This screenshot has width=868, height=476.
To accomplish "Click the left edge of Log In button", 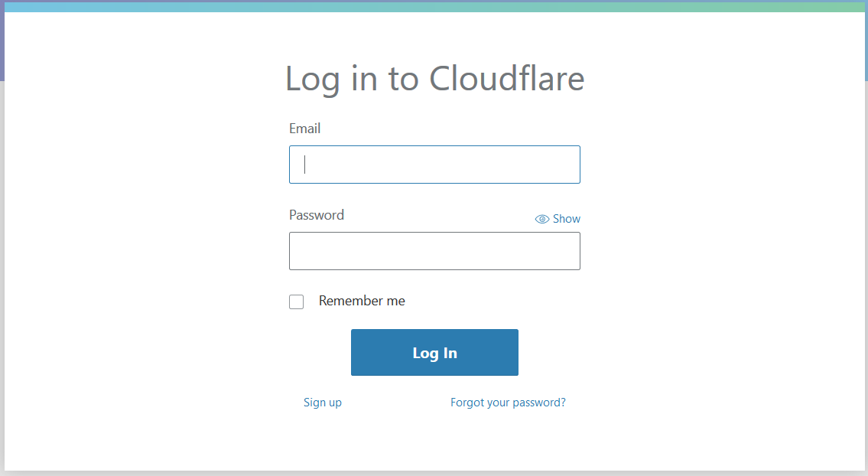I will [x=359, y=353].
